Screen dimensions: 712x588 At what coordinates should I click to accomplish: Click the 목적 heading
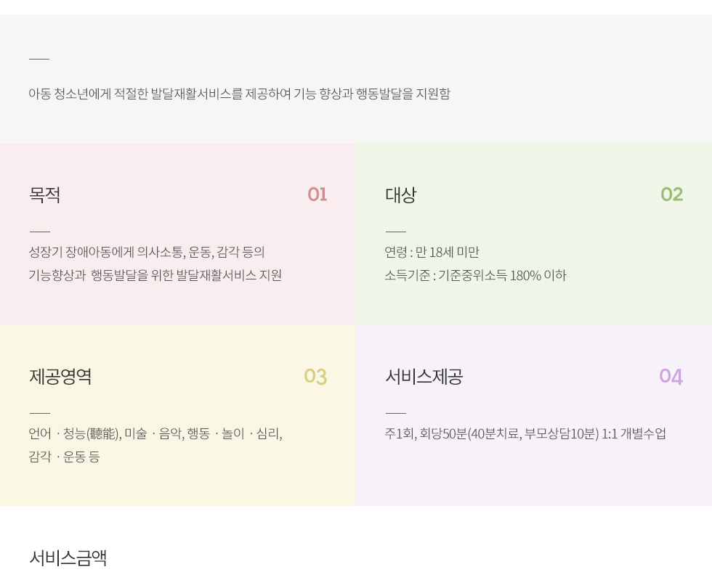(44, 195)
